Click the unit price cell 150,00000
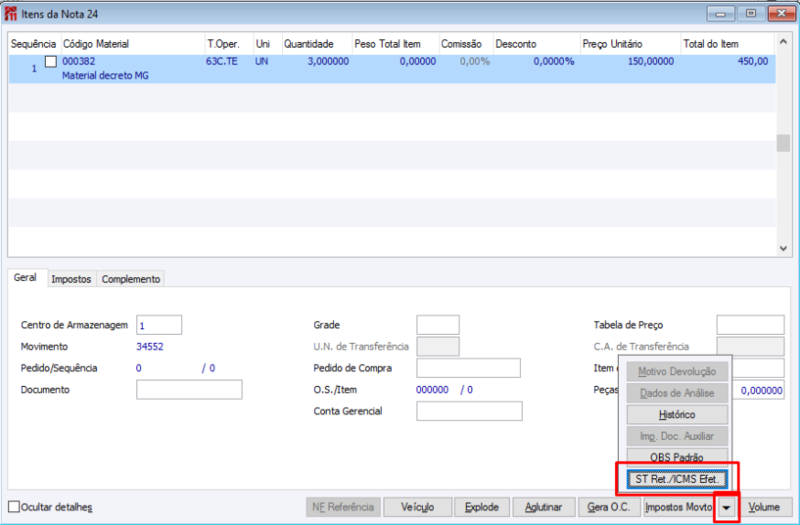 point(651,61)
